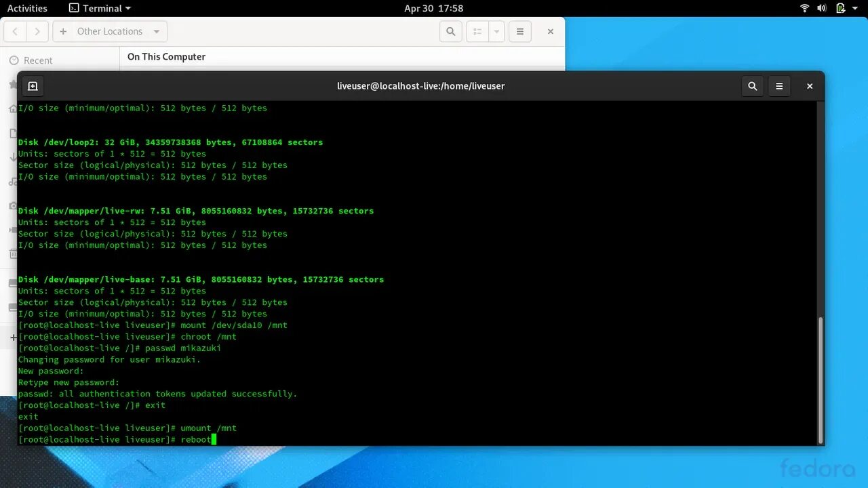Open the Recent entry in Files sidebar

click(60, 60)
